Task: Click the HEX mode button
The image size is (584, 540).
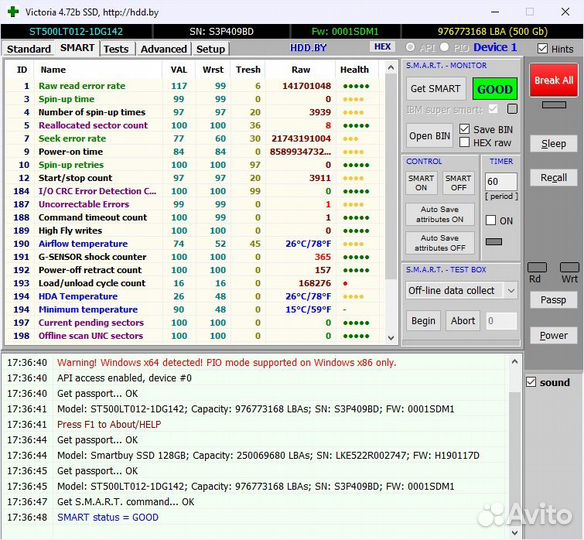Action: (x=382, y=47)
